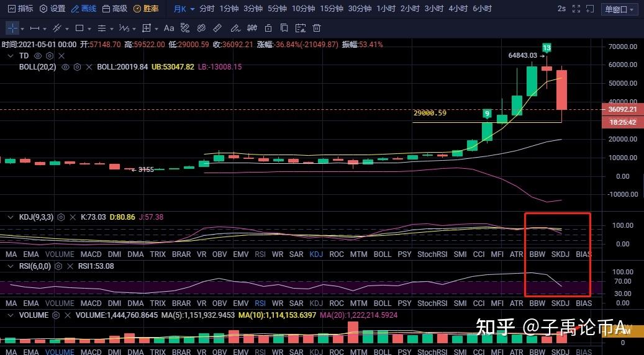Select the freehand pencil drawing tool

tap(235, 29)
